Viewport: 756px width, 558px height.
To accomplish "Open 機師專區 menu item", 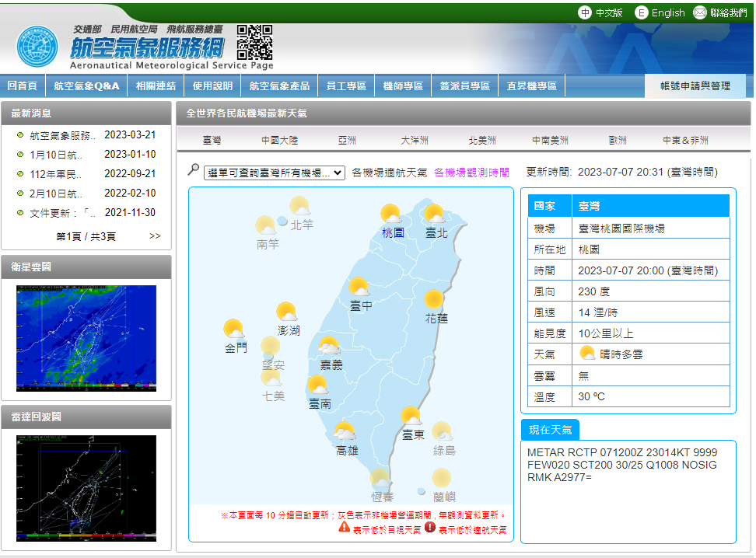I will click(403, 85).
